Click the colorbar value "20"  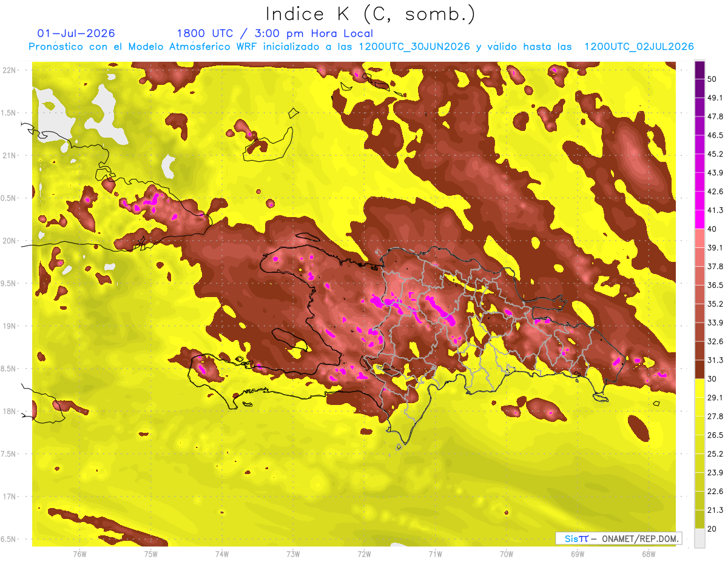tap(712, 529)
